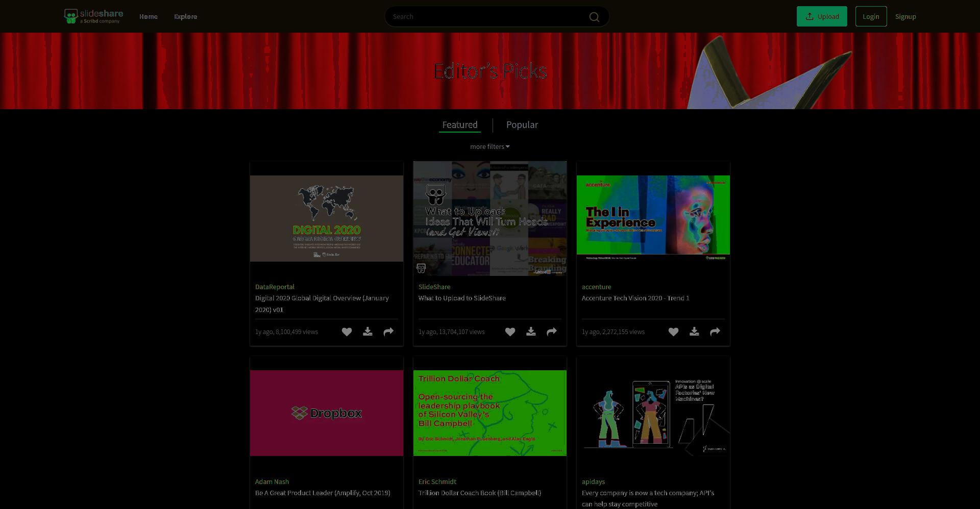
Task: Open the accenture author link
Action: pyautogui.click(x=596, y=287)
